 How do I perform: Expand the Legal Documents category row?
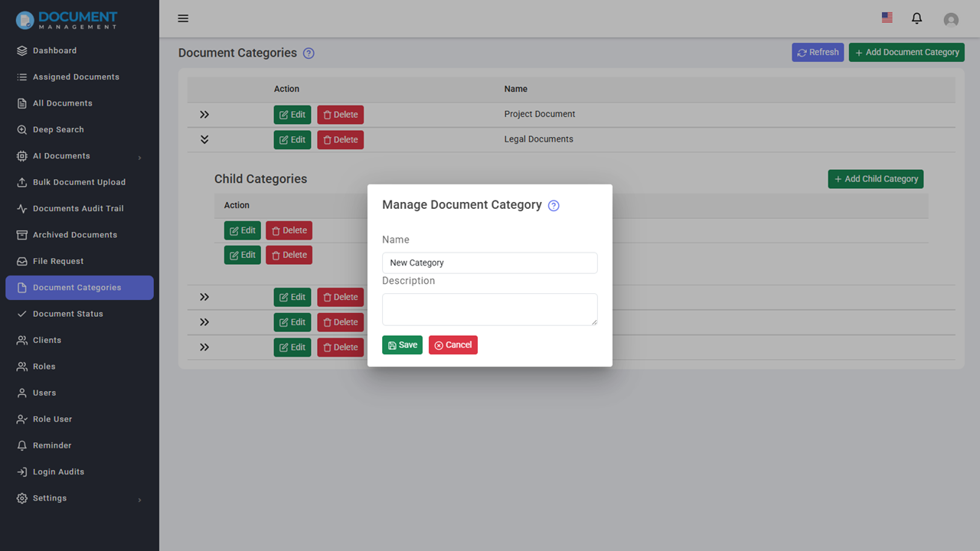click(x=204, y=139)
